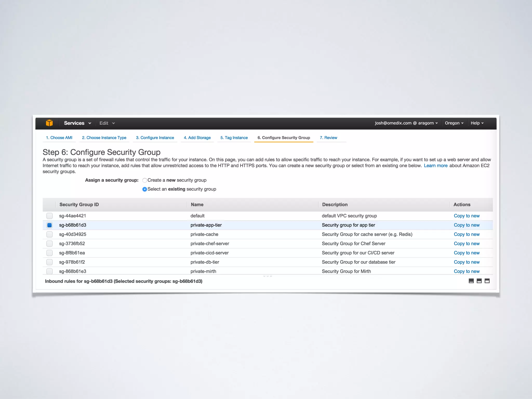Check the default security group checkbox
This screenshot has width=532, height=399.
pyautogui.click(x=49, y=216)
